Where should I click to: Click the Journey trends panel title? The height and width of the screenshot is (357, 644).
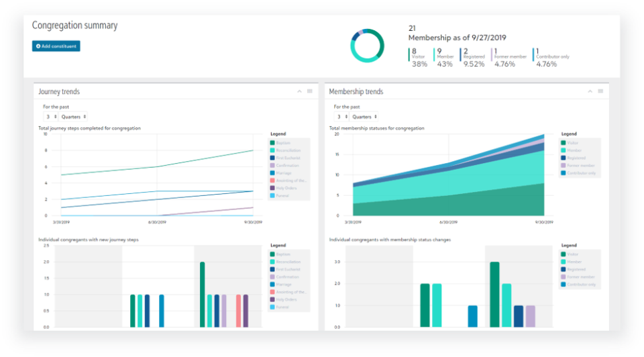coord(59,92)
